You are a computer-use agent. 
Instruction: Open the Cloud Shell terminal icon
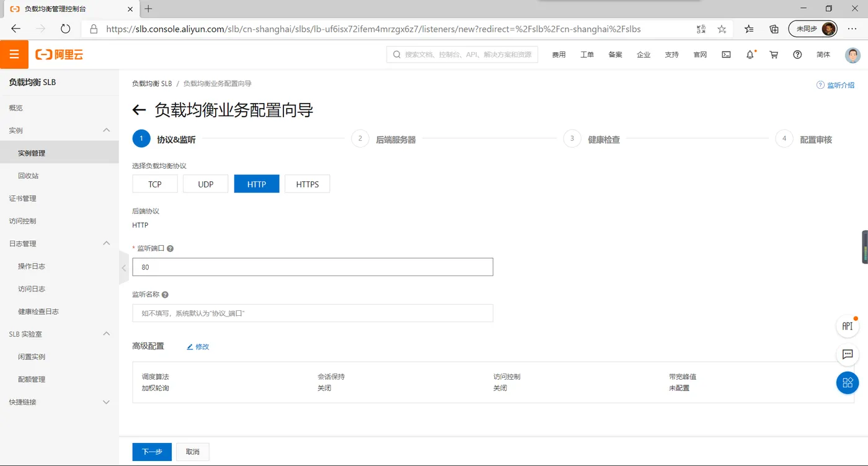pos(726,55)
